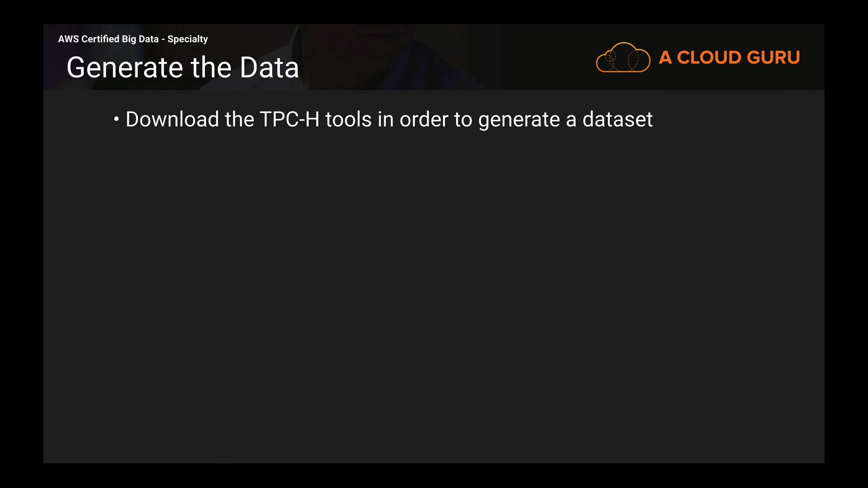Click the orange cloud logo icon
The image size is (868, 488).
click(x=623, y=57)
